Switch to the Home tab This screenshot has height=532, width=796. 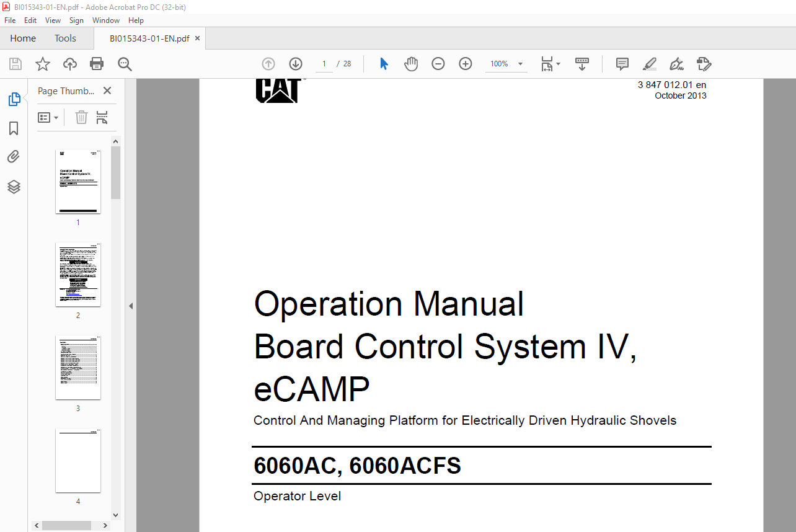[x=23, y=38]
